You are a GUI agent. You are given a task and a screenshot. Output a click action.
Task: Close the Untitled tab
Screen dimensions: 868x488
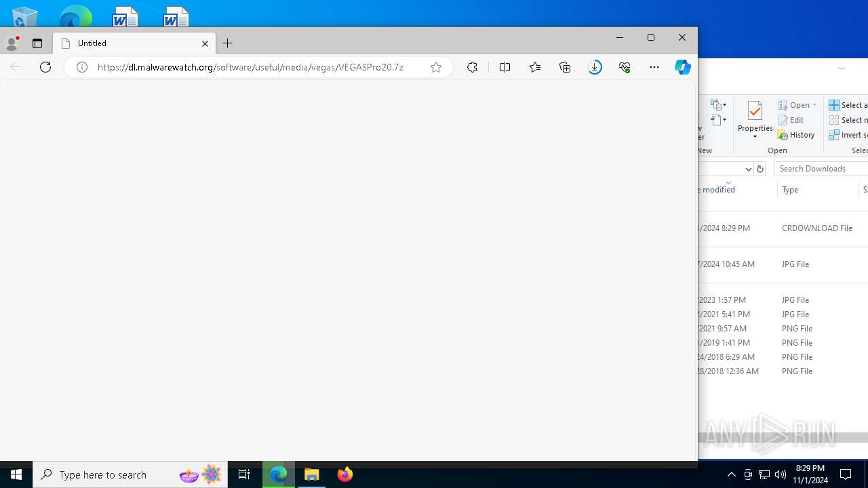pos(205,43)
